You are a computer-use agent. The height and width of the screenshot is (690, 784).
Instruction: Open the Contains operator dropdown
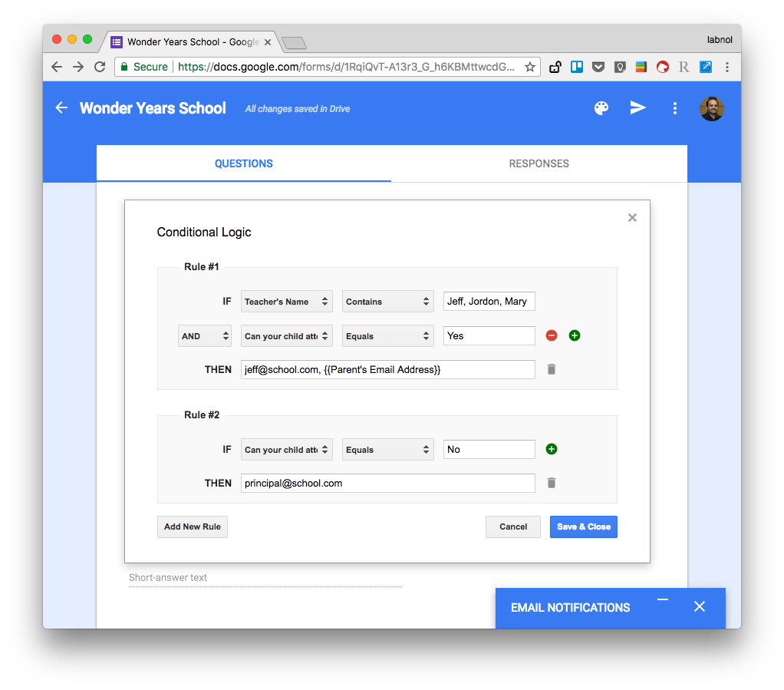pyautogui.click(x=387, y=302)
